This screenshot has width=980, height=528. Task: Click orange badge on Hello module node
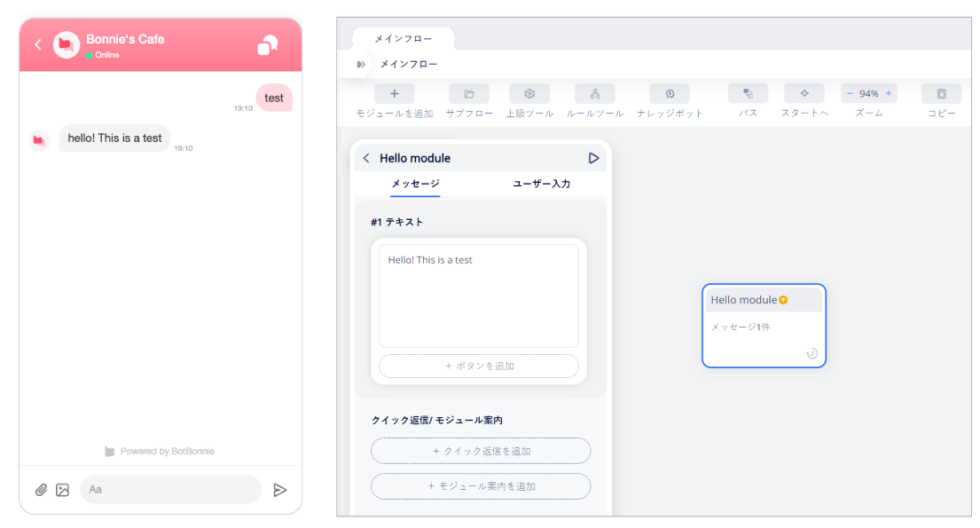[783, 300]
